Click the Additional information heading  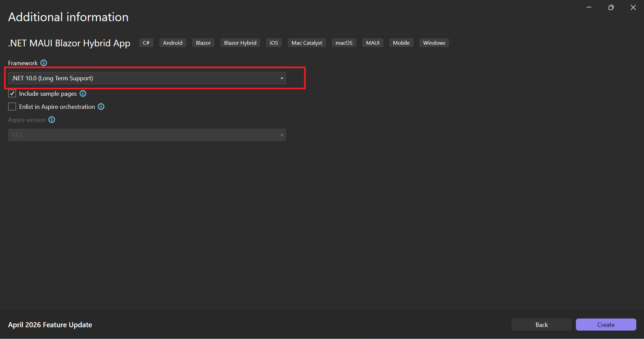(68, 17)
